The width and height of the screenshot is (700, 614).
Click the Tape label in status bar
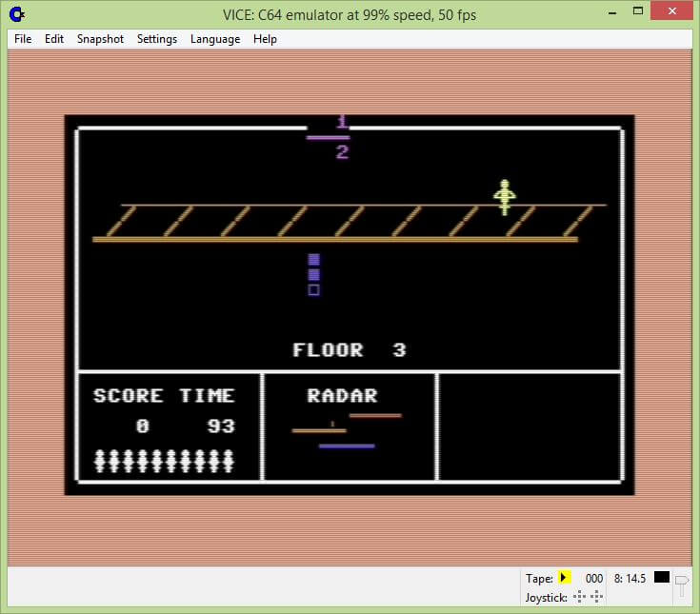[539, 579]
